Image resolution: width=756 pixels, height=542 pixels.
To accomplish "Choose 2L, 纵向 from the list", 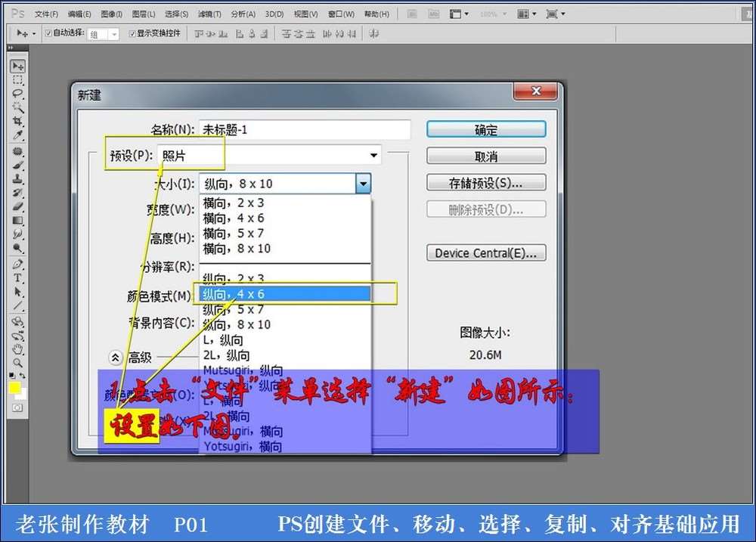I will [x=285, y=355].
